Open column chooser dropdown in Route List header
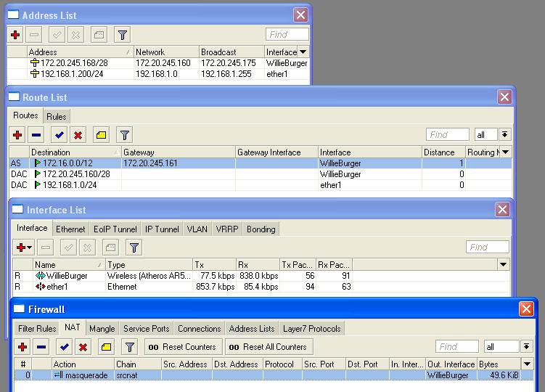 pos(506,152)
